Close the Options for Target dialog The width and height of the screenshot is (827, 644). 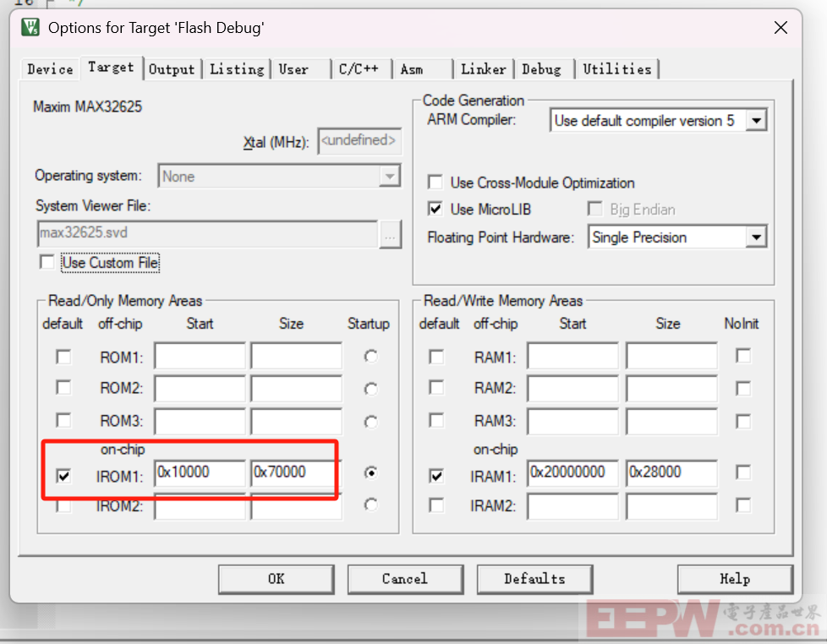(780, 27)
